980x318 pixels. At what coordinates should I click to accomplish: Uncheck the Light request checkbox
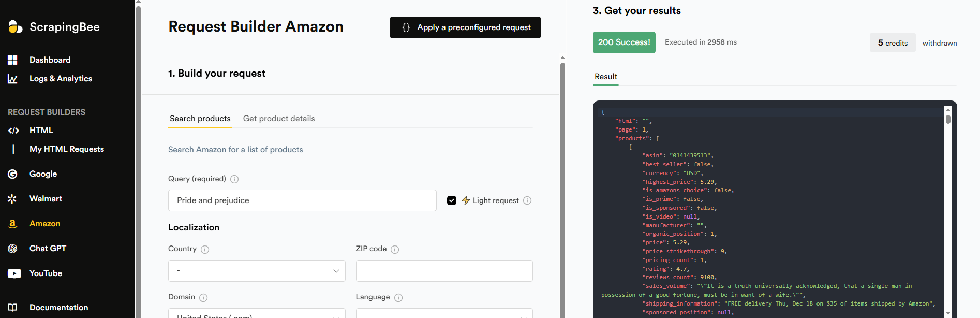(x=452, y=200)
